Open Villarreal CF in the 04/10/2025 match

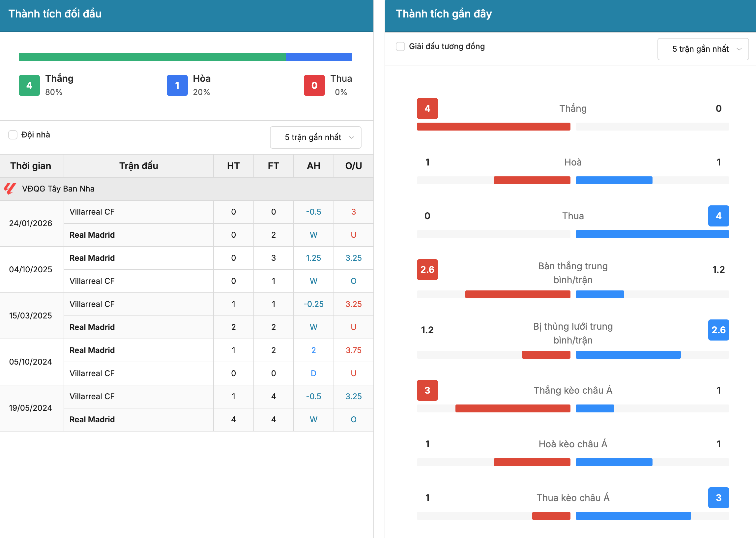[92, 281]
